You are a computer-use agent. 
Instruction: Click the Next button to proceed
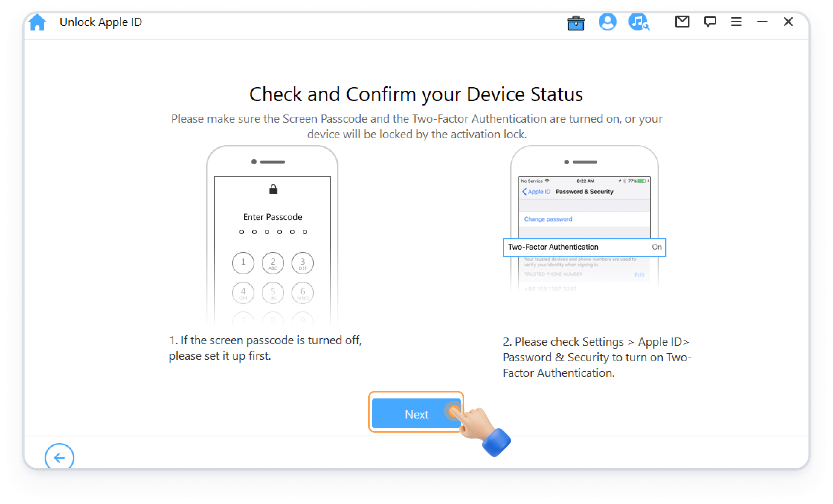[416, 414]
